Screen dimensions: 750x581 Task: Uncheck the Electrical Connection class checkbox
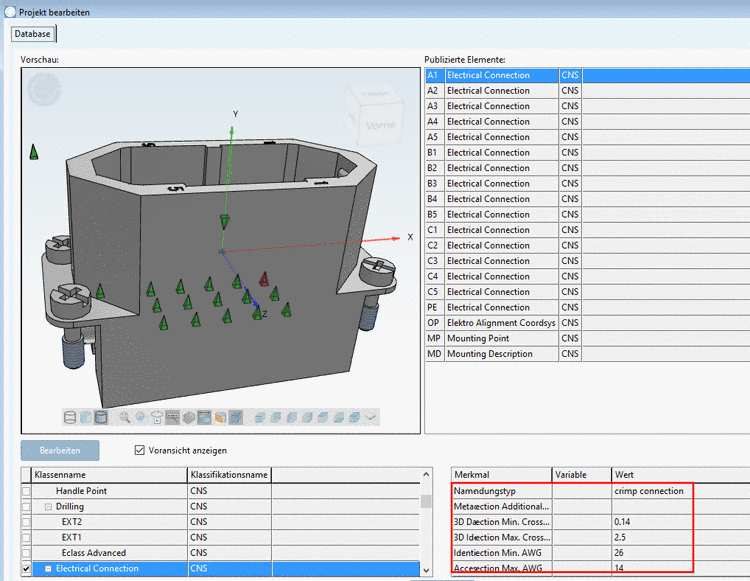pyautogui.click(x=26, y=569)
